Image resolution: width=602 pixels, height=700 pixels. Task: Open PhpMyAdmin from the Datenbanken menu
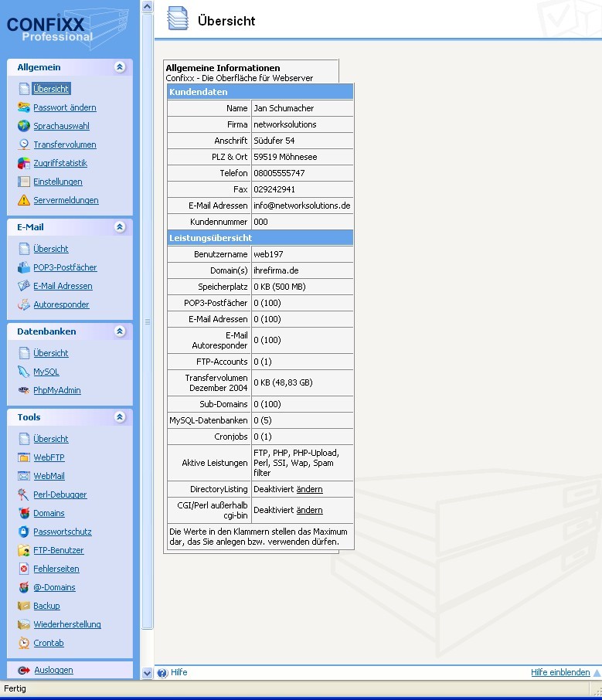56,390
